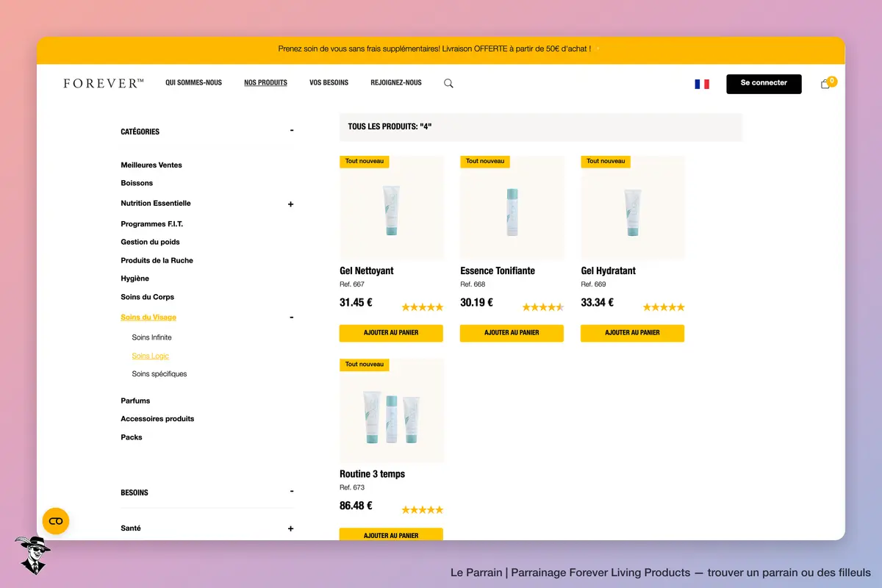Open the Gel Nettoyant product image
The image size is (882, 588).
[x=391, y=207]
